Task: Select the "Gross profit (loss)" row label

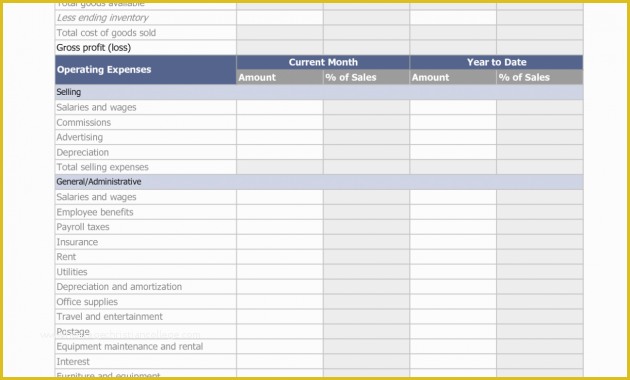Action: (x=94, y=48)
